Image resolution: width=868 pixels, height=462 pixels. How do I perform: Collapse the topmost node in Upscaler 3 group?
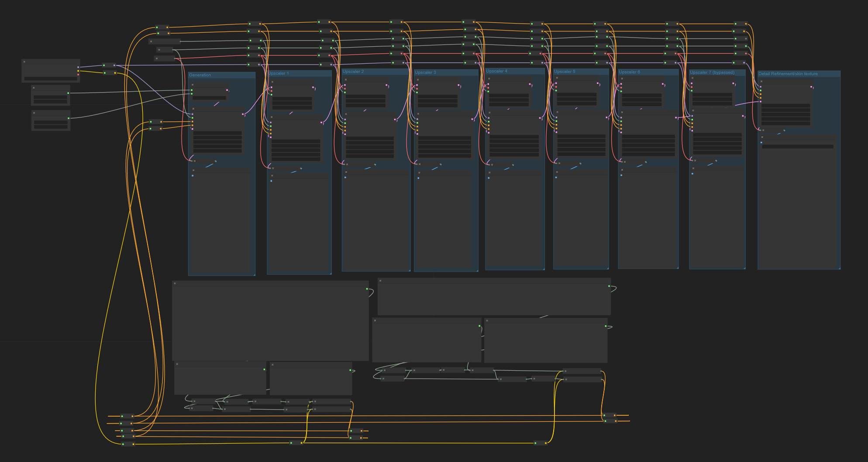pos(418,80)
